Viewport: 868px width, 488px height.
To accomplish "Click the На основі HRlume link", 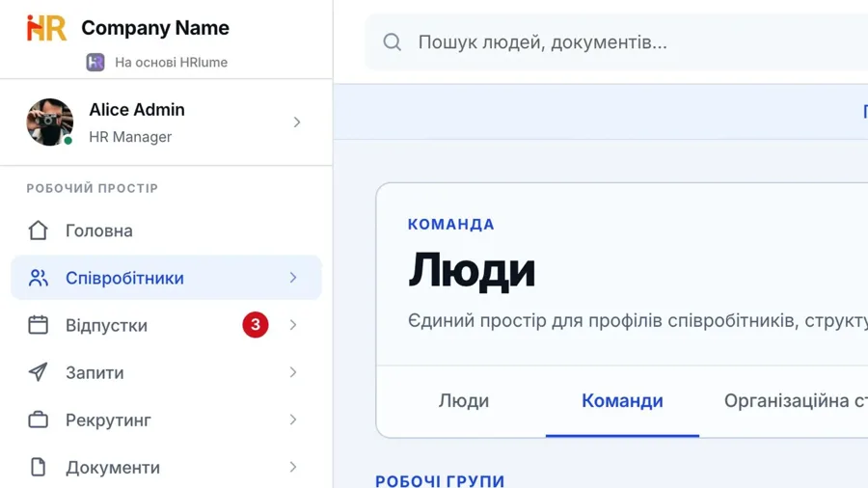I will [x=171, y=62].
